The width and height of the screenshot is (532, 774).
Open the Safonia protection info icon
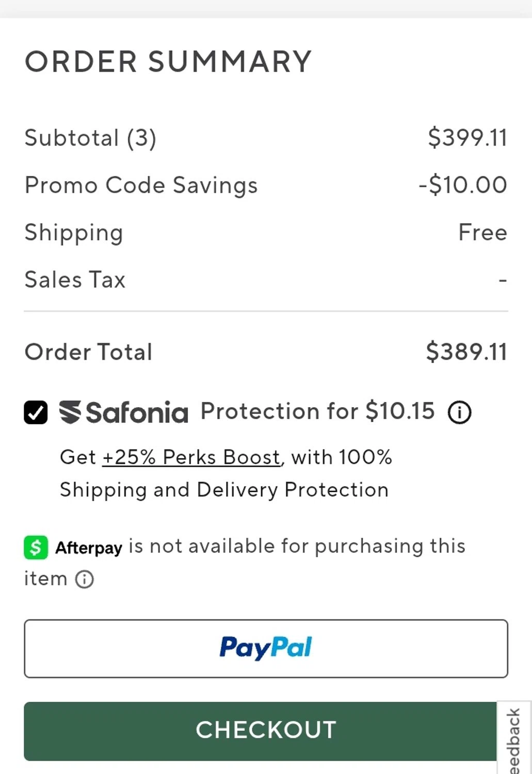(459, 412)
